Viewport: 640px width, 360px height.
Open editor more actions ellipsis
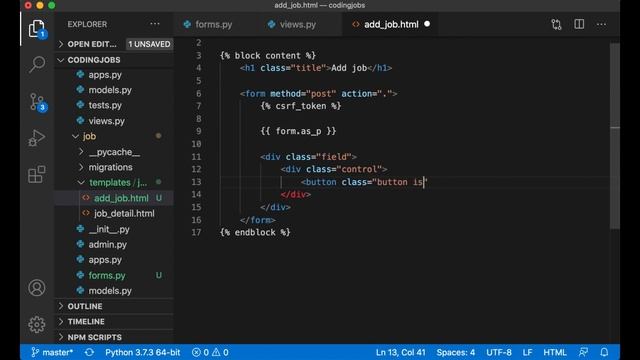tap(601, 24)
